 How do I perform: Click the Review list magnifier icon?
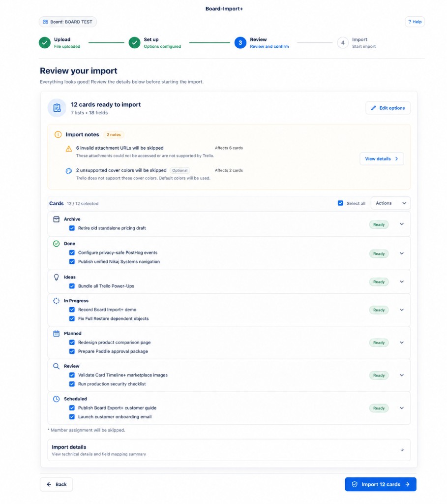tap(56, 366)
